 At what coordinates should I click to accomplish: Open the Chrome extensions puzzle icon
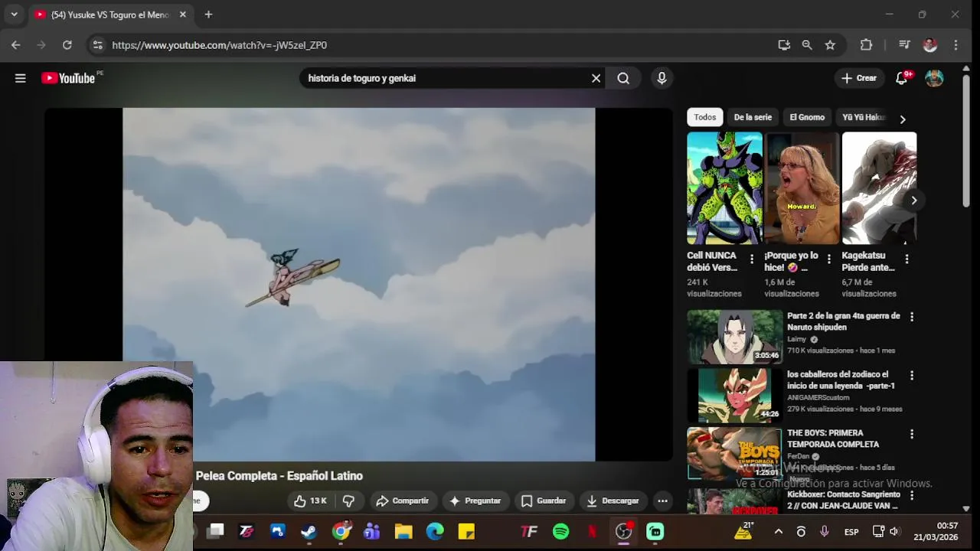(866, 45)
